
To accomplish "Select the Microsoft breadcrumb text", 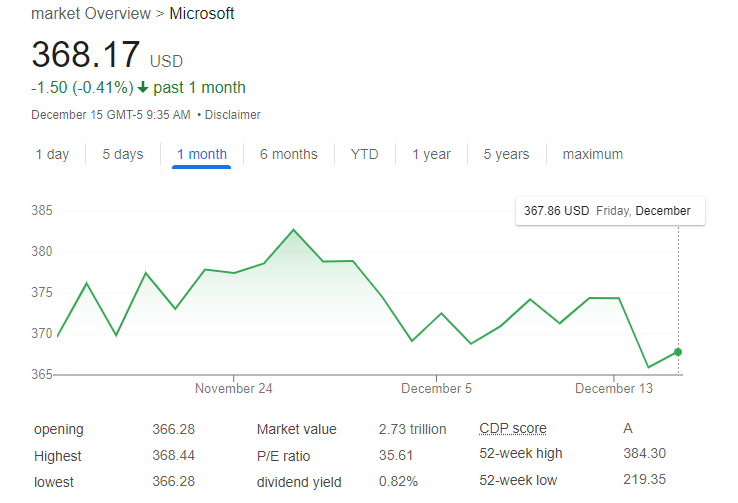I will pos(201,14).
